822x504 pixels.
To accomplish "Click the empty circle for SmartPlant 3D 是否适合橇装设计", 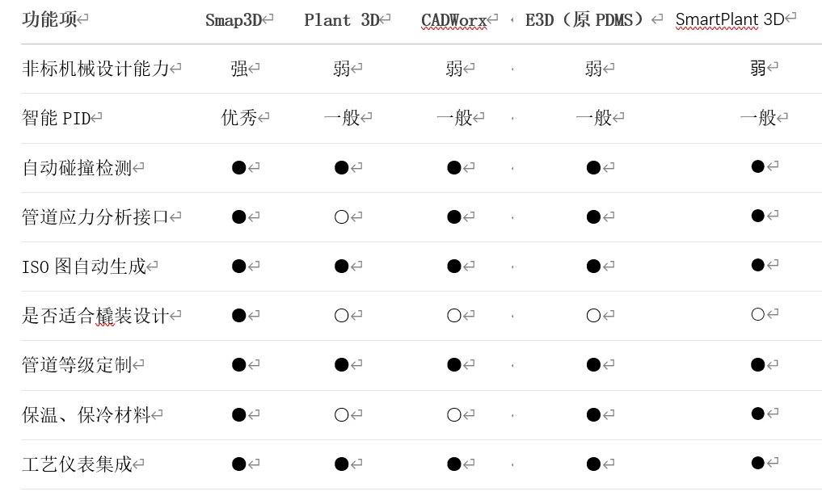I will click(x=757, y=315).
